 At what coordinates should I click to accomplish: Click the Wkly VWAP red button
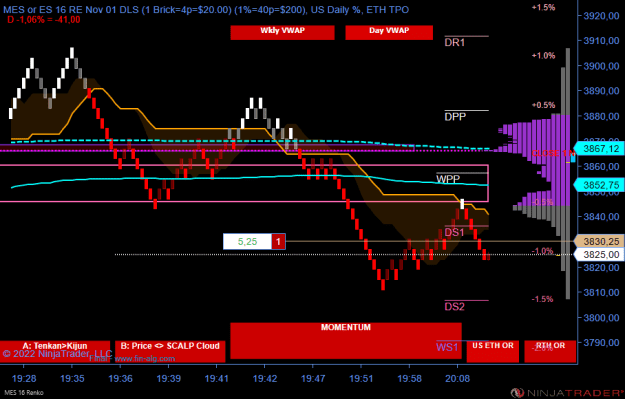tap(282, 32)
